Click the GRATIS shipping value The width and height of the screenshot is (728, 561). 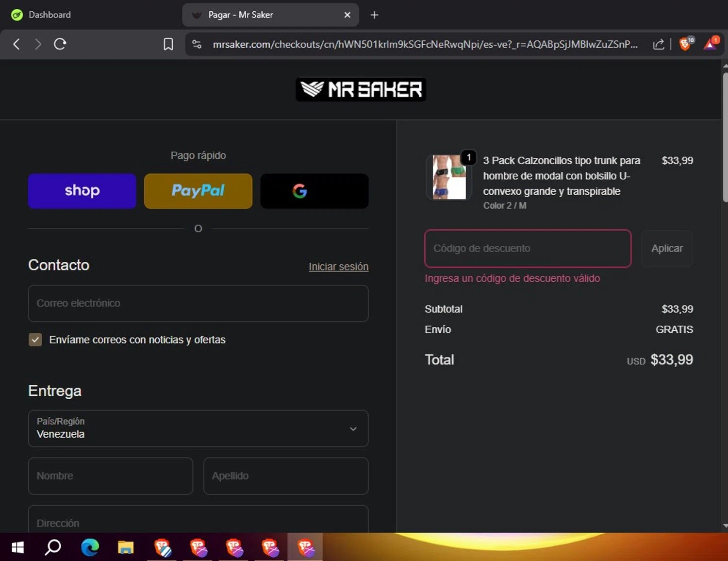coord(674,329)
